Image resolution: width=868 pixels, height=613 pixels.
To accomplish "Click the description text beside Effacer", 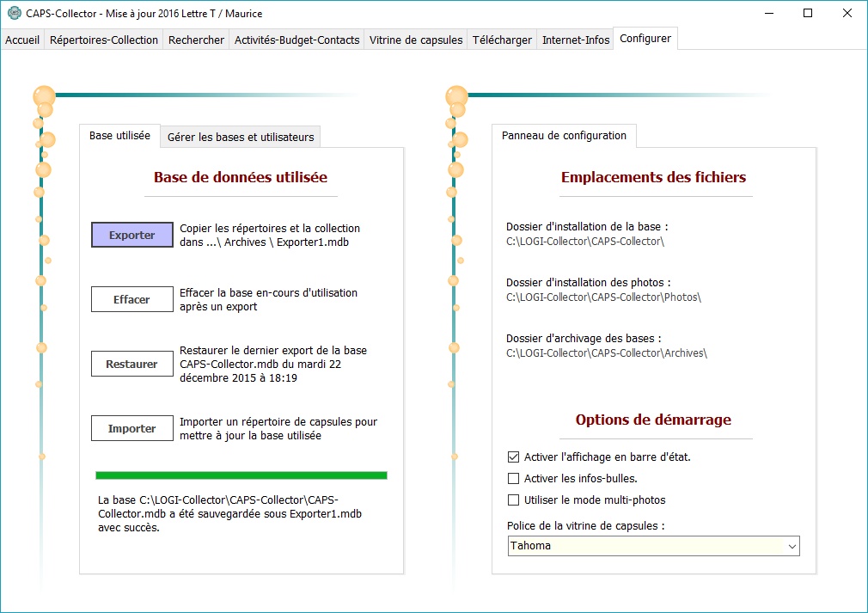I will click(268, 299).
